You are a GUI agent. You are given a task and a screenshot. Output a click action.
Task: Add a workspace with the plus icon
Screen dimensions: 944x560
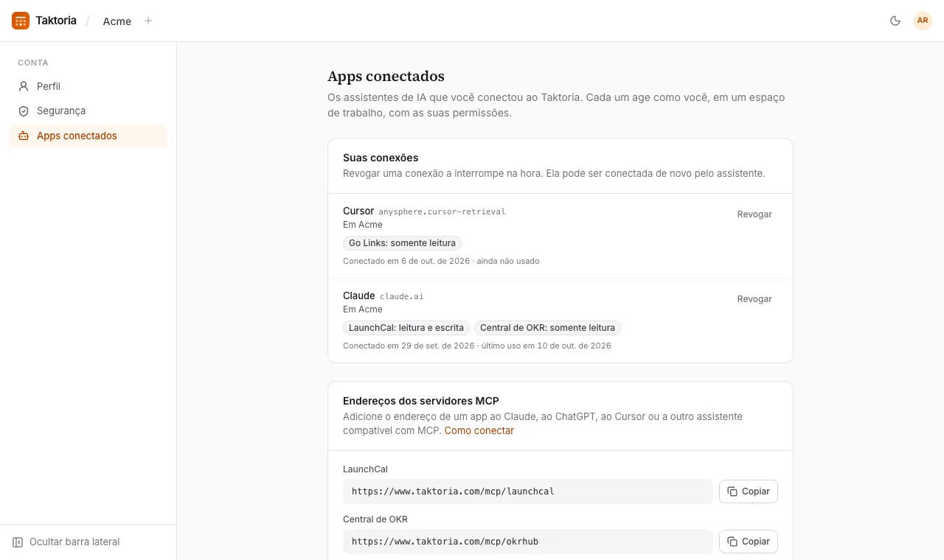click(x=148, y=21)
